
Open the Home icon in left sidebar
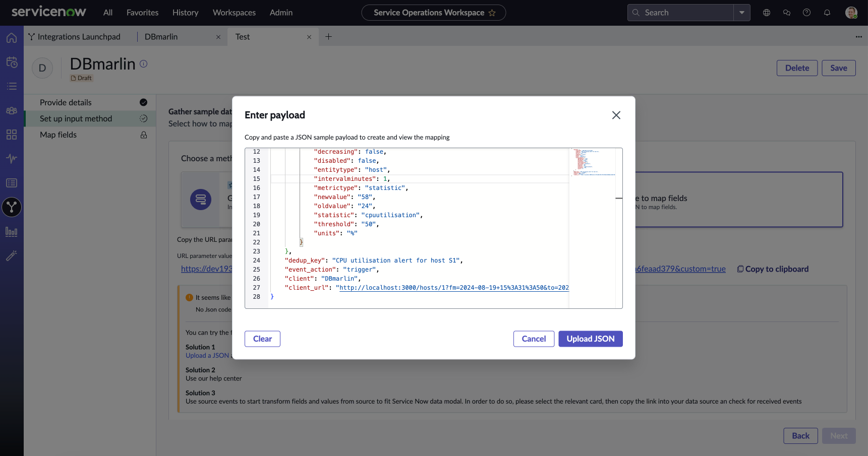(12, 38)
